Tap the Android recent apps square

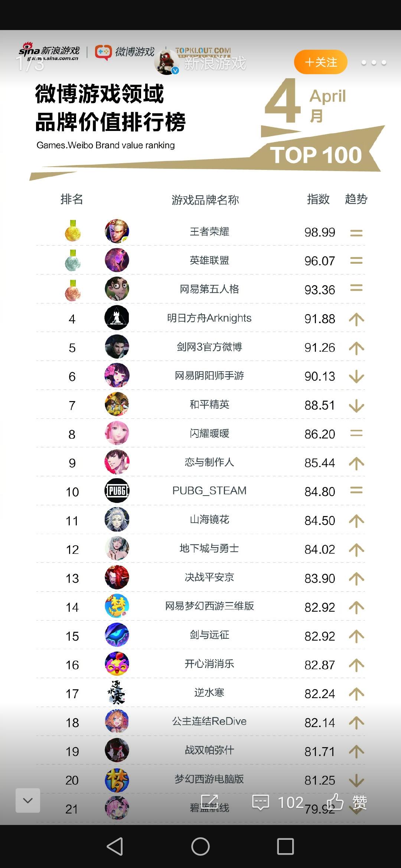(286, 846)
